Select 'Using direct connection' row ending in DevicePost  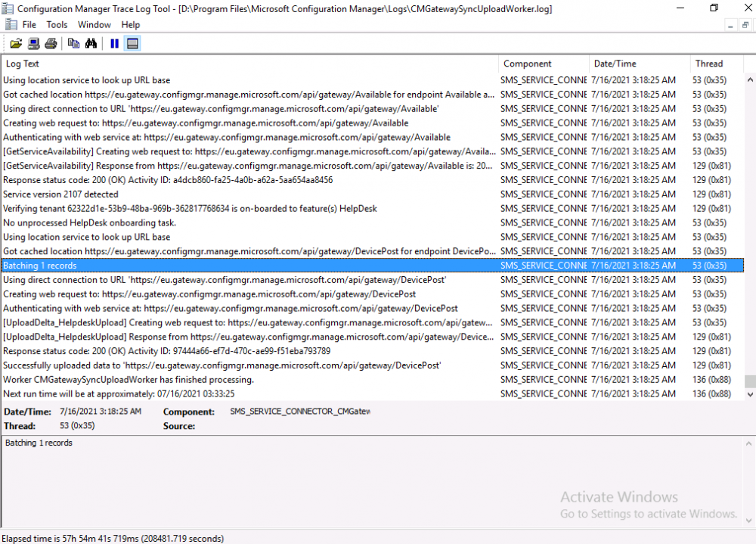(372, 280)
